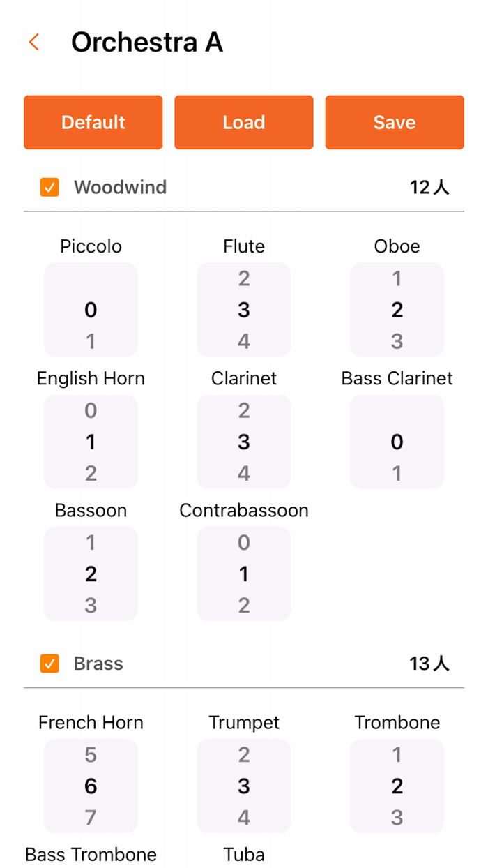Viewport: 488px width, 868px height.
Task: Click the Brass section checkmark icon
Action: 49,664
